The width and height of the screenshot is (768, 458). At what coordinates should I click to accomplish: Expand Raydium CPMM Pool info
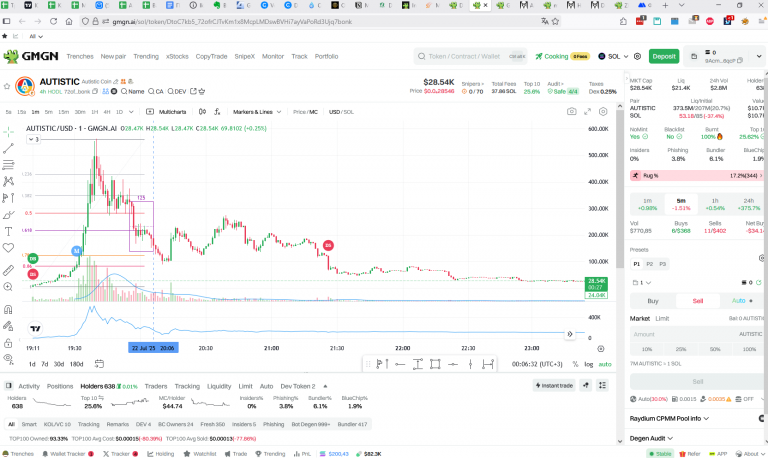coord(669,418)
